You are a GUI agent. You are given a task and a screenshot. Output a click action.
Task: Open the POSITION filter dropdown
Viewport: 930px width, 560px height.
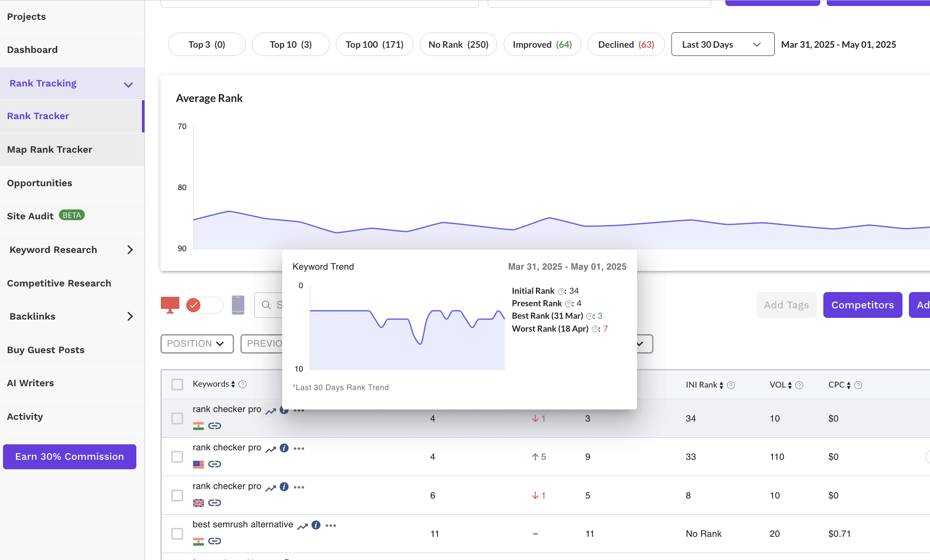click(197, 344)
